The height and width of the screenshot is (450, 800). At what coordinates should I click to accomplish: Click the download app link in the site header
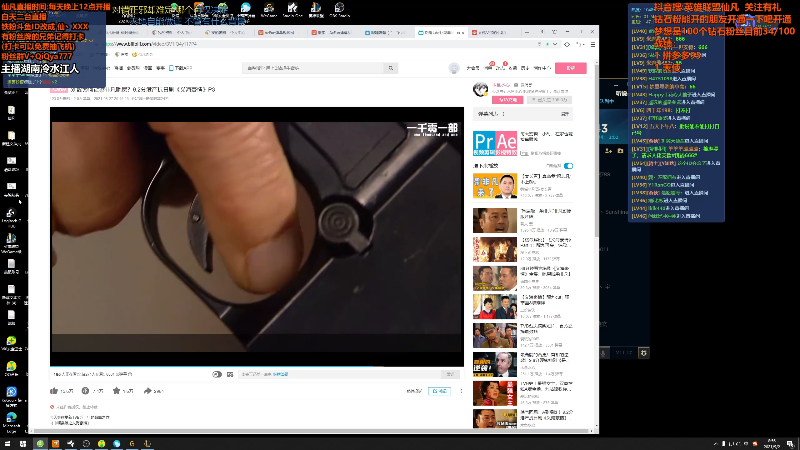181,68
